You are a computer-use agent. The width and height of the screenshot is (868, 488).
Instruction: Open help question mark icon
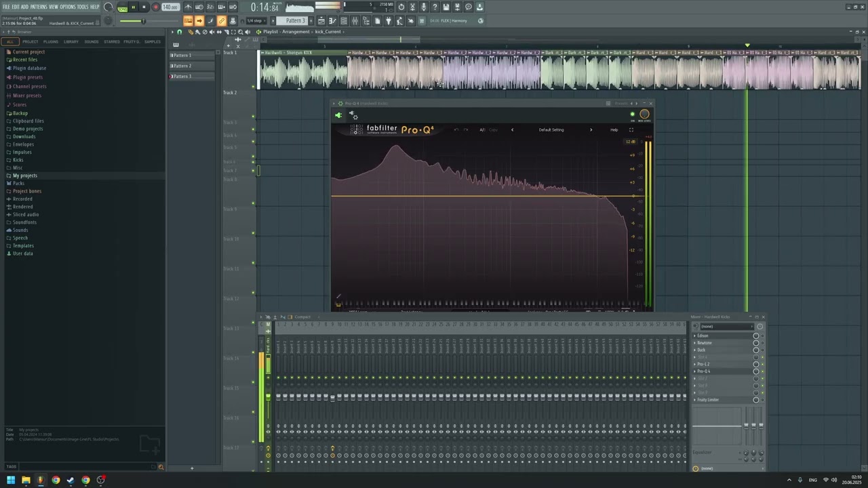click(435, 7)
